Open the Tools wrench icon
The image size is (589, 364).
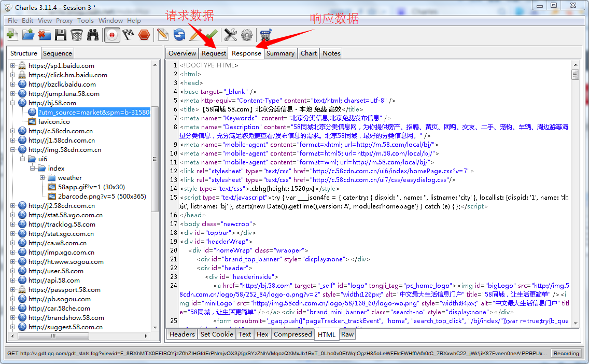(x=230, y=35)
